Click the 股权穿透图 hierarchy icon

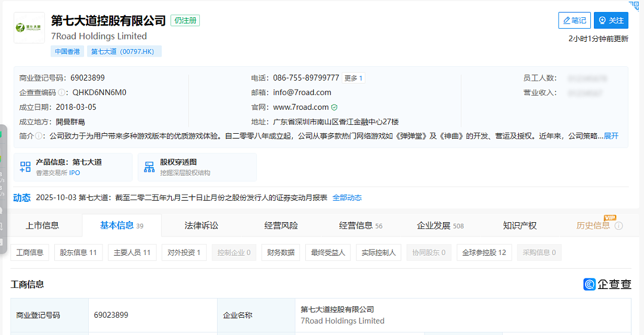pos(150,167)
